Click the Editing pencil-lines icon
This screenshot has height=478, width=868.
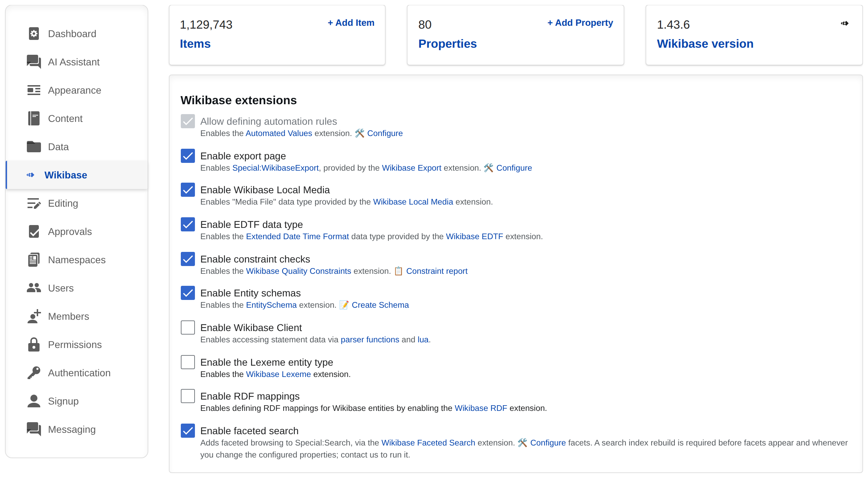point(34,203)
